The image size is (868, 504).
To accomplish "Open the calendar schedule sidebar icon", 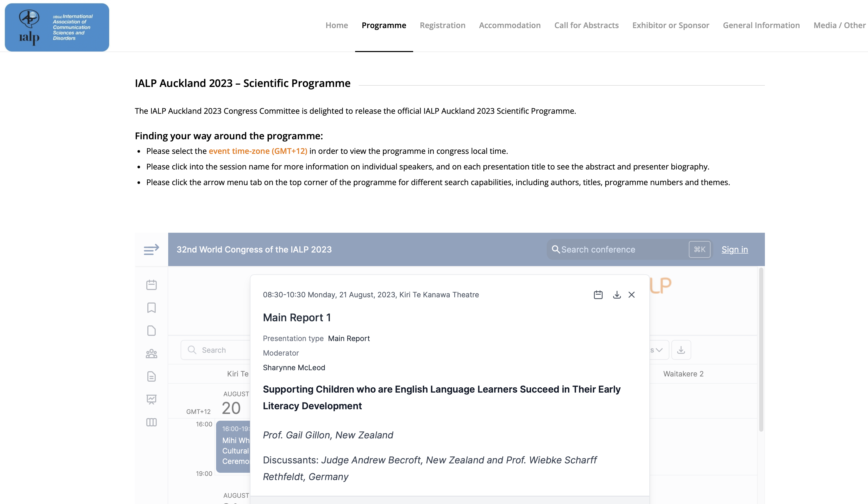I will point(151,285).
